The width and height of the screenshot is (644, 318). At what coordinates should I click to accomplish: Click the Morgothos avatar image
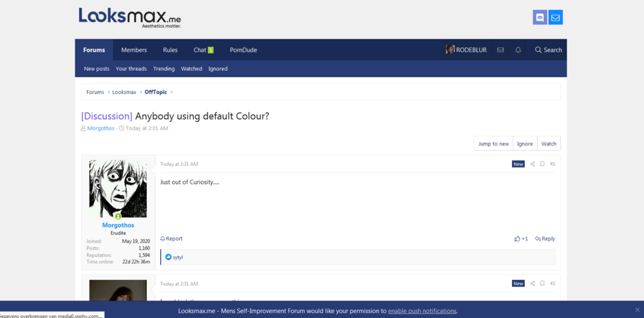[118, 189]
